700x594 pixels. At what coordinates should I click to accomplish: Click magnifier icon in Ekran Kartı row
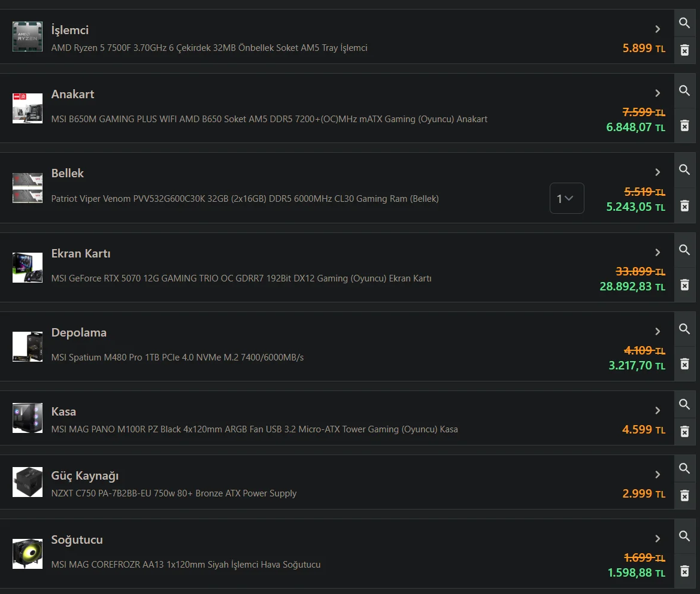click(x=684, y=250)
